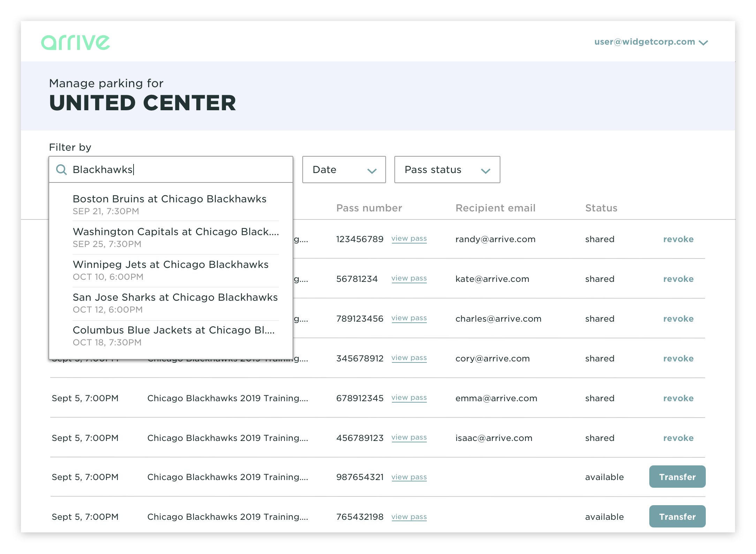Image resolution: width=756 pixels, height=554 pixels.
Task: Click pass number 56781234
Action: tap(357, 279)
